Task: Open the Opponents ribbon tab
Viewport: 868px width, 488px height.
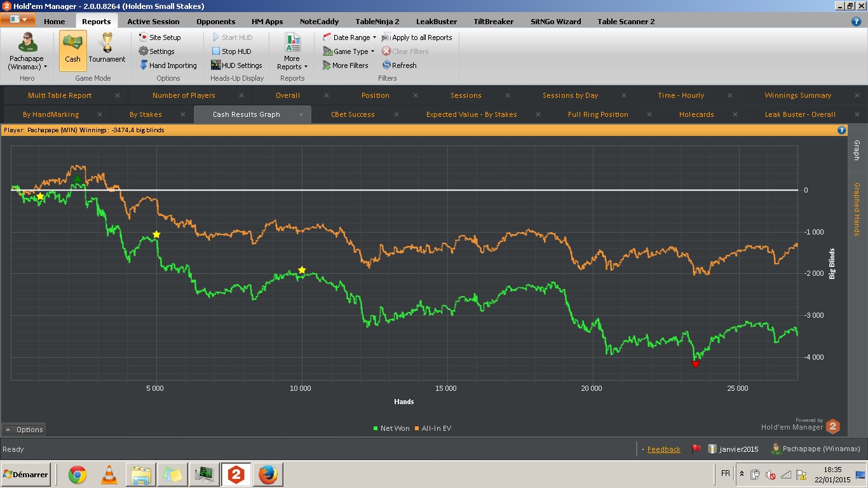Action: point(216,22)
